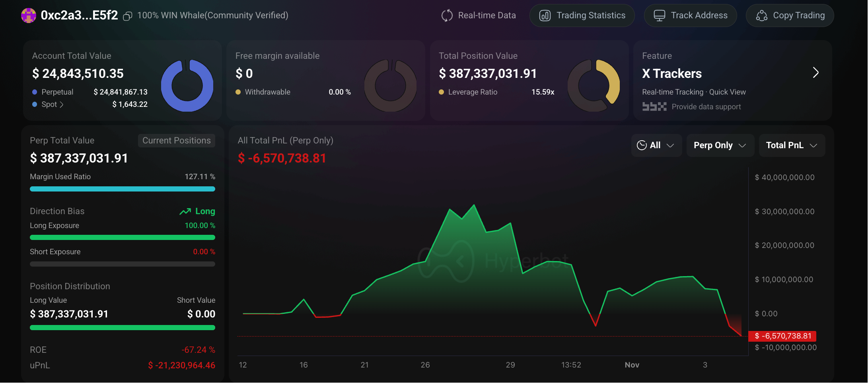Click the monitor icon in Track Address
868x383 pixels.
coord(660,15)
